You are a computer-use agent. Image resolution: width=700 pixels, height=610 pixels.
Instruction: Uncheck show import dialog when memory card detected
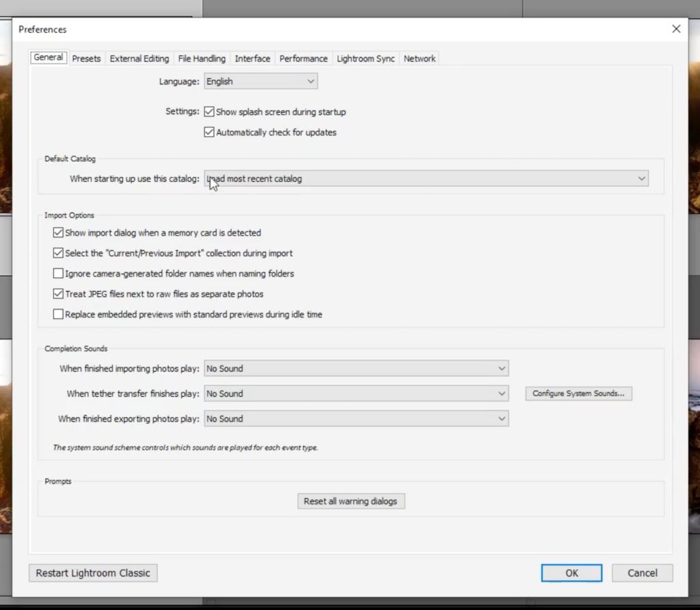[x=58, y=232]
